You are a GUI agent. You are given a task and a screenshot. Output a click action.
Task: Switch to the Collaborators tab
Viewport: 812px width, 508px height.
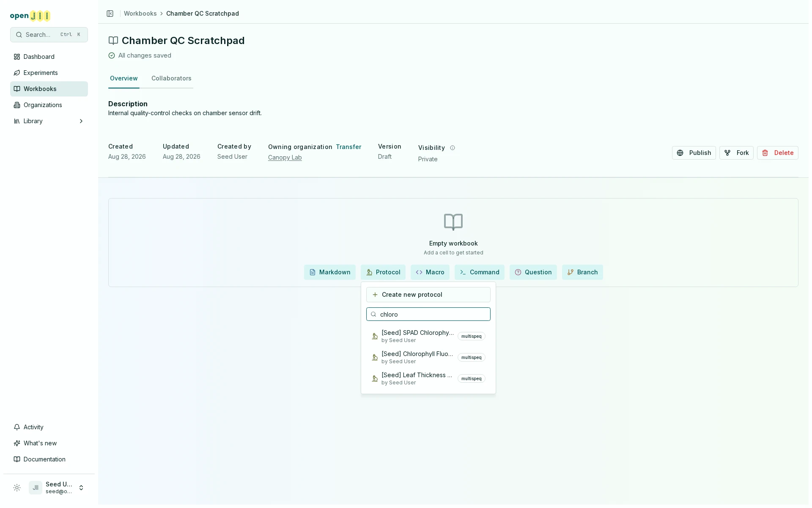(171, 78)
